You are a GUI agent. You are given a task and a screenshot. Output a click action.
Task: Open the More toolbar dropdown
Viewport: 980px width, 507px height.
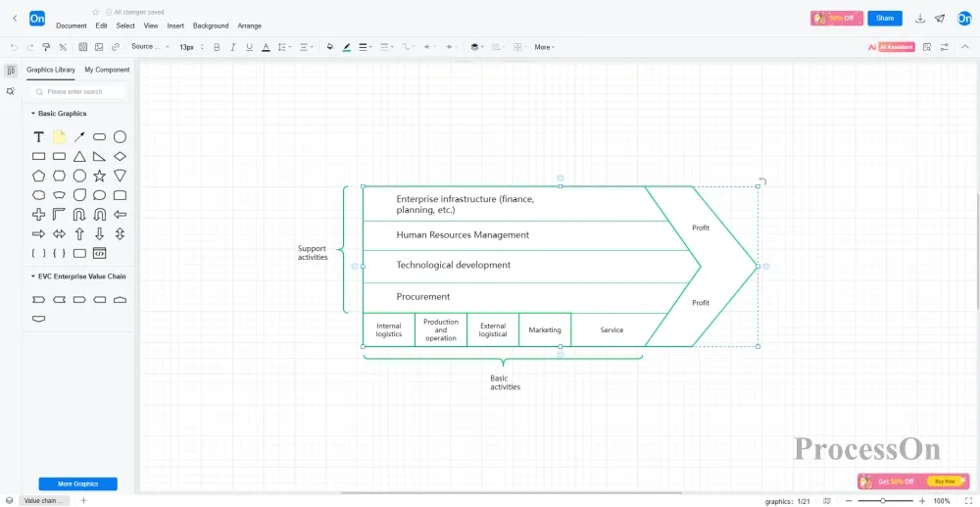pos(544,47)
